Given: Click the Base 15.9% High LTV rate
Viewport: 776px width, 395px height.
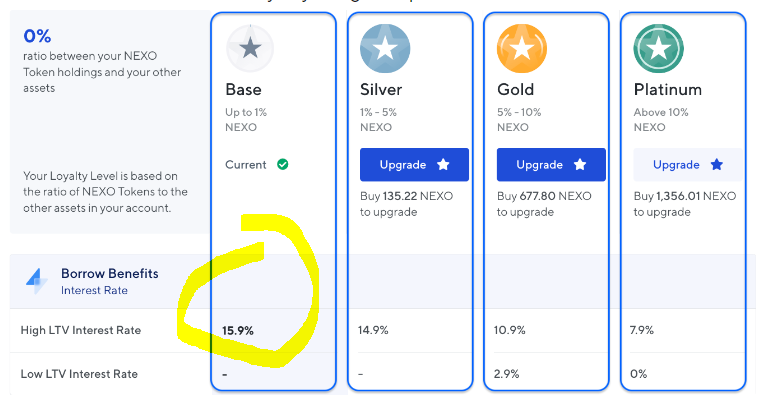Looking at the screenshot, I should point(238,331).
